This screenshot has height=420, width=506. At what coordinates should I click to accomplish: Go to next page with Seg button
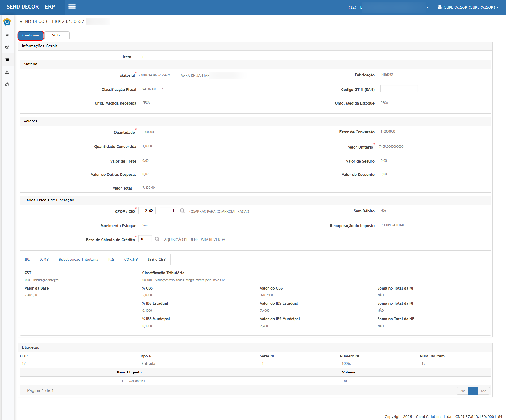click(483, 391)
